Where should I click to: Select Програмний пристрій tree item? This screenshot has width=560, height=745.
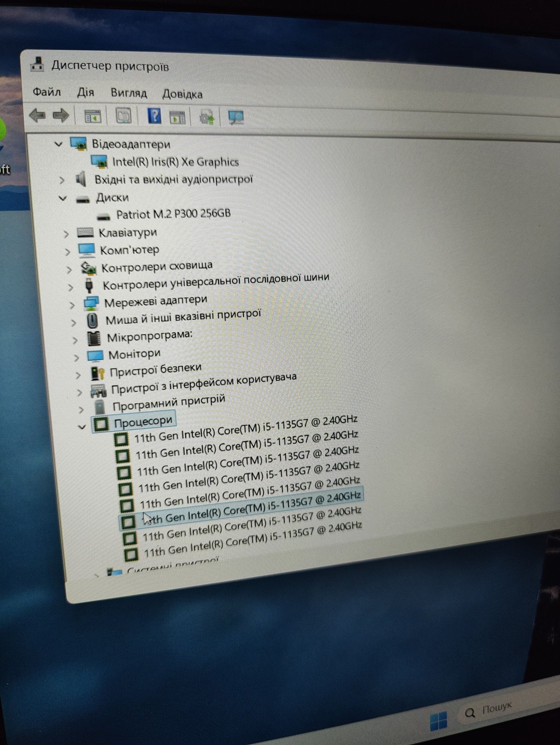169,403
